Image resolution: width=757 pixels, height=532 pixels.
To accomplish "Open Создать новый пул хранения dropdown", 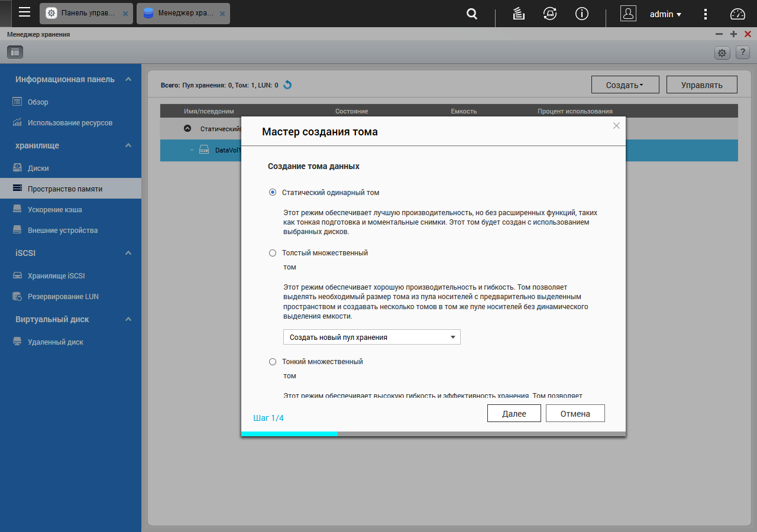I will point(372,337).
